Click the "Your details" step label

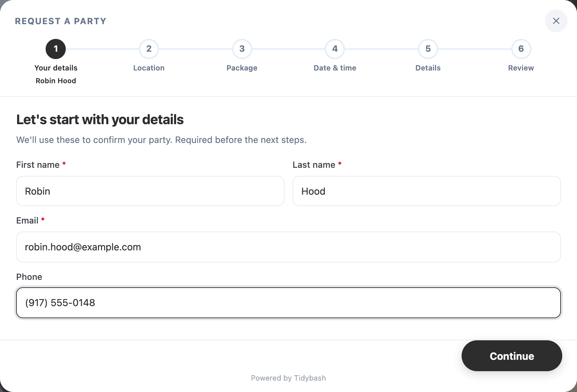(x=56, y=68)
